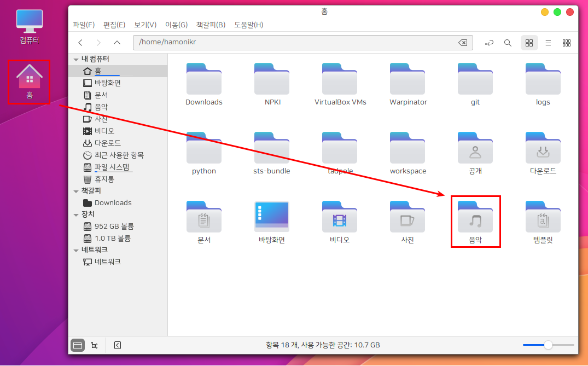Open the 952 GB 볼륨 drive
The height and width of the screenshot is (366, 588).
pos(114,226)
